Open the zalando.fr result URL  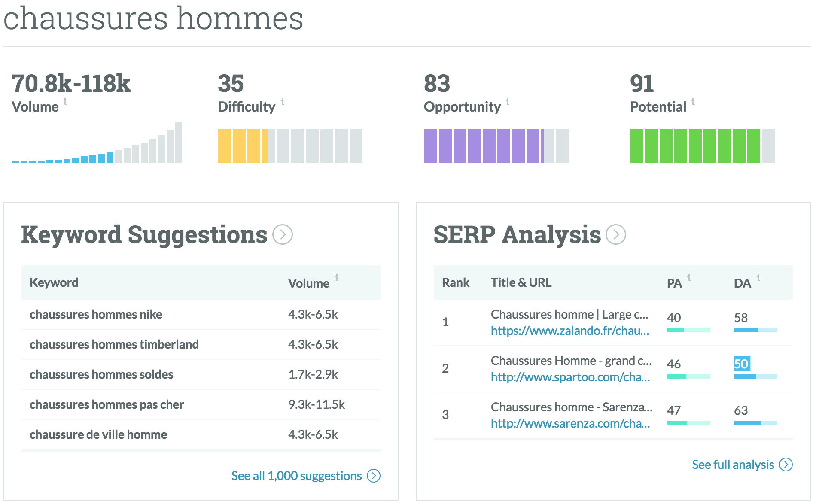570,331
